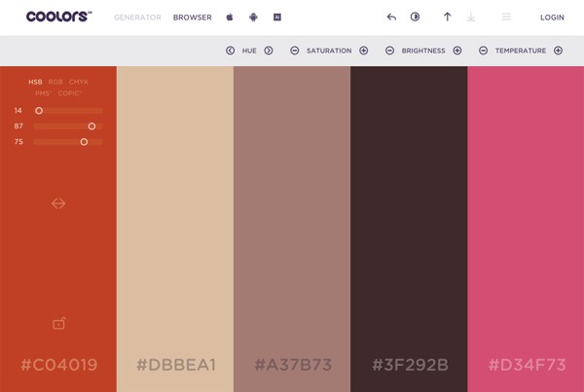Open the Apple iOS app link

230,18
